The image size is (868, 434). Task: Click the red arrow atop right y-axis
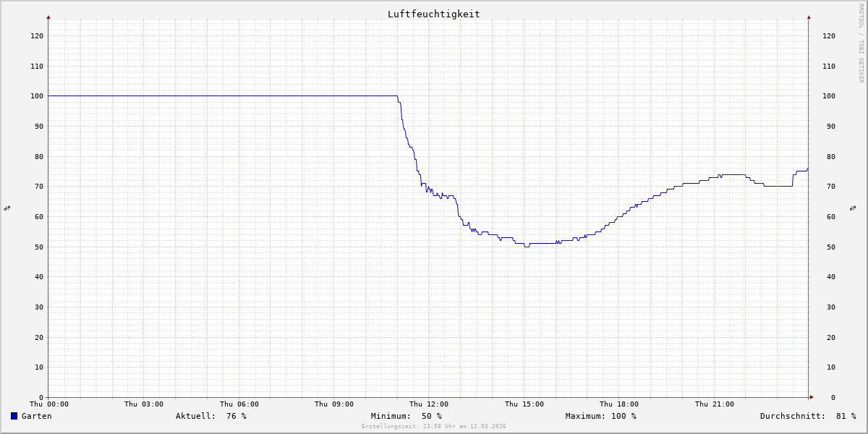click(x=809, y=17)
